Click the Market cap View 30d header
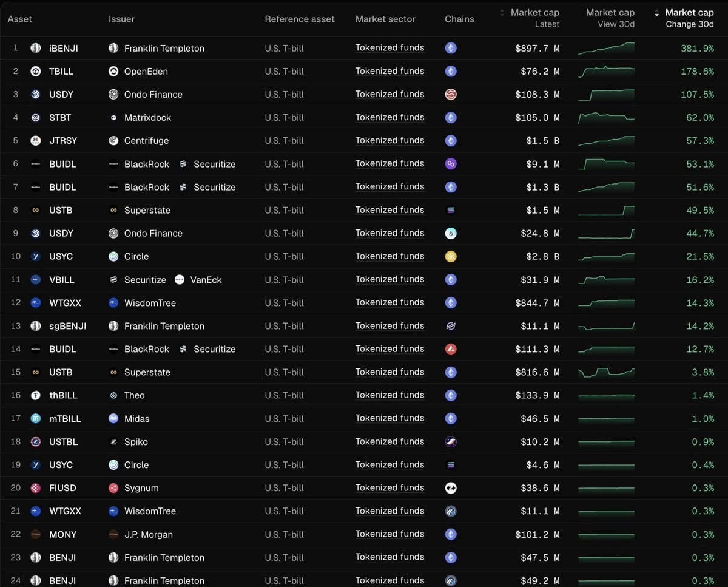 pos(610,18)
